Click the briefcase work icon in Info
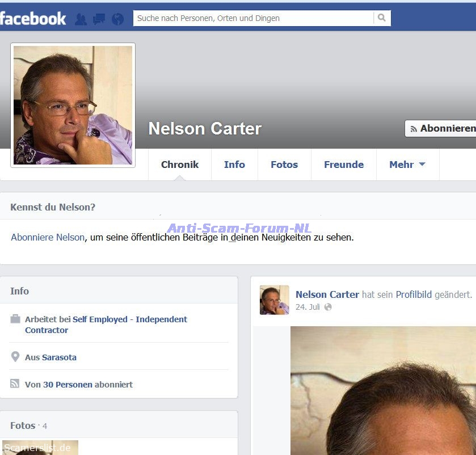The height and width of the screenshot is (455, 476). [x=15, y=319]
